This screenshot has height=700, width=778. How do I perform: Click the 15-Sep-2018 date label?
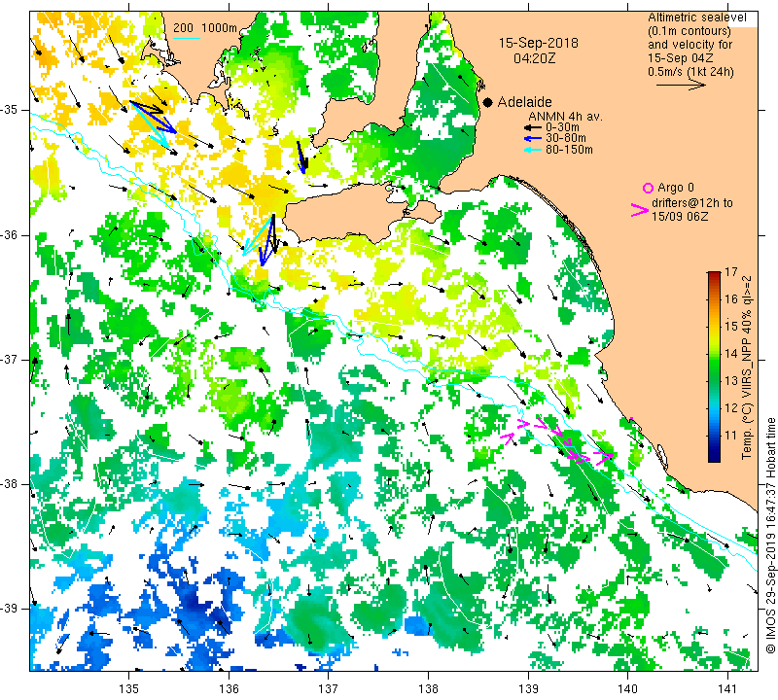pos(539,43)
